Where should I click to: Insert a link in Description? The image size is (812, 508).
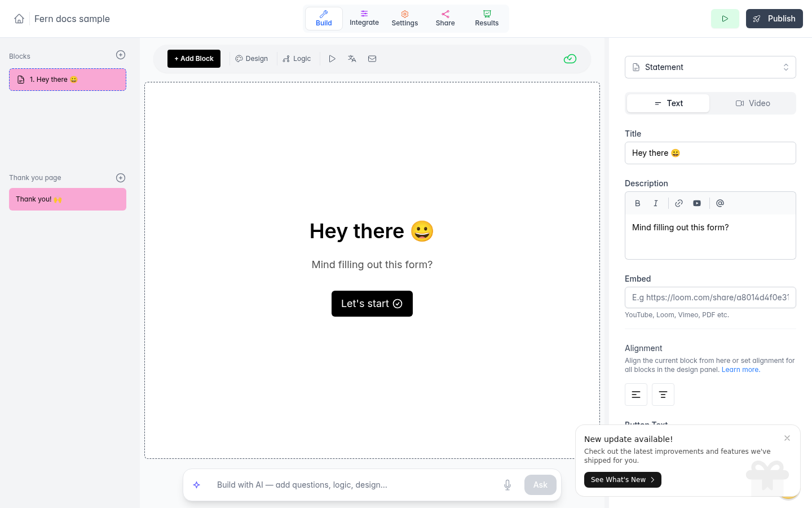(679, 203)
